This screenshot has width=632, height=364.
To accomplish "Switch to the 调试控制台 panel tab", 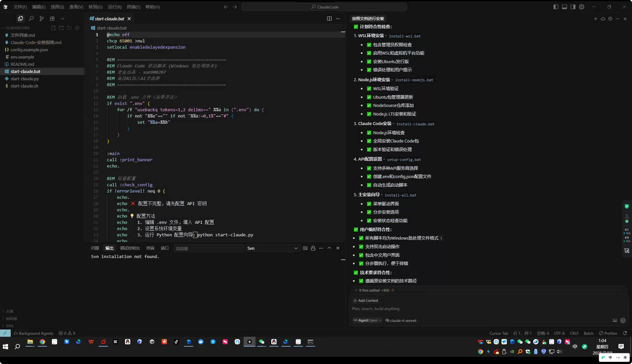I will click(130, 248).
